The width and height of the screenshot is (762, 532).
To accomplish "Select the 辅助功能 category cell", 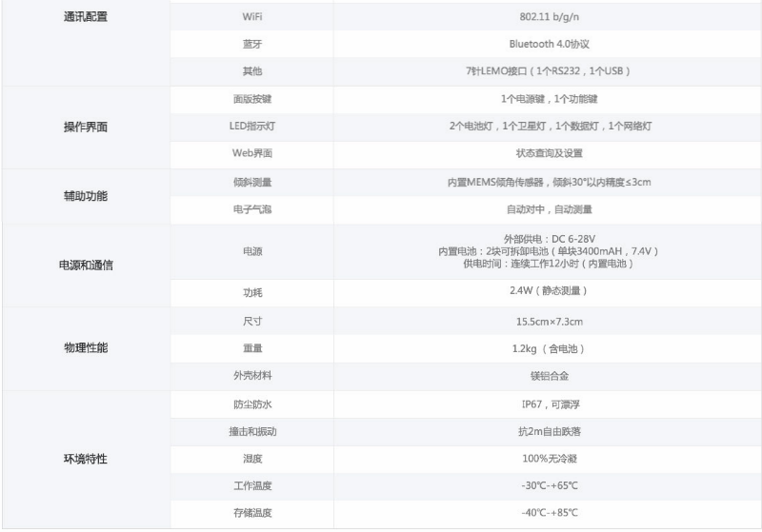I will tap(85, 196).
